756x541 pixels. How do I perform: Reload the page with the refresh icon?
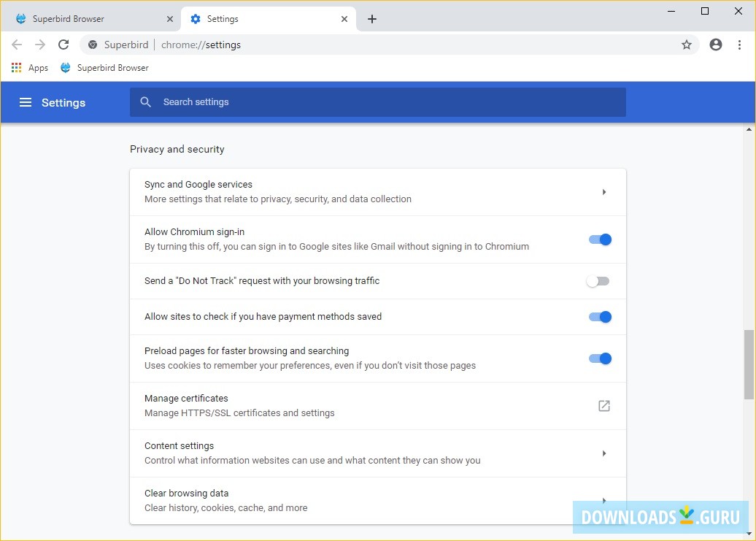[x=63, y=45]
